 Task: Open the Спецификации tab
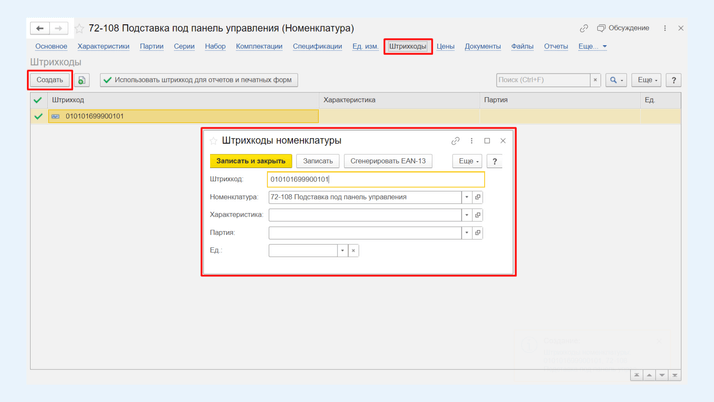click(x=317, y=46)
